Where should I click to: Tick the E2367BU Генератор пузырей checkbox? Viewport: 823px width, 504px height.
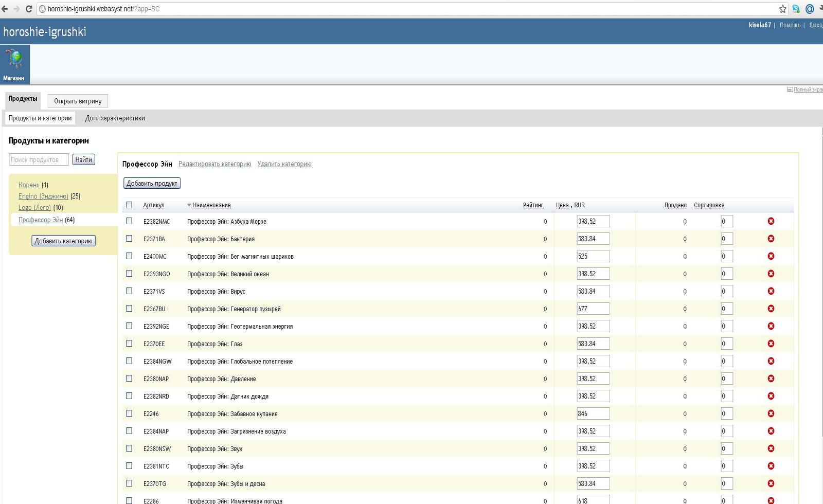[129, 309]
